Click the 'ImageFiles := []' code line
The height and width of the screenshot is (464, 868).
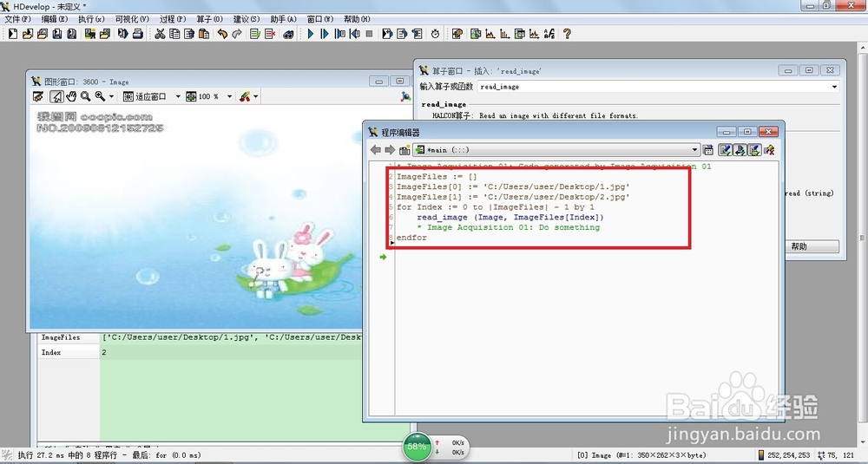[437, 177]
